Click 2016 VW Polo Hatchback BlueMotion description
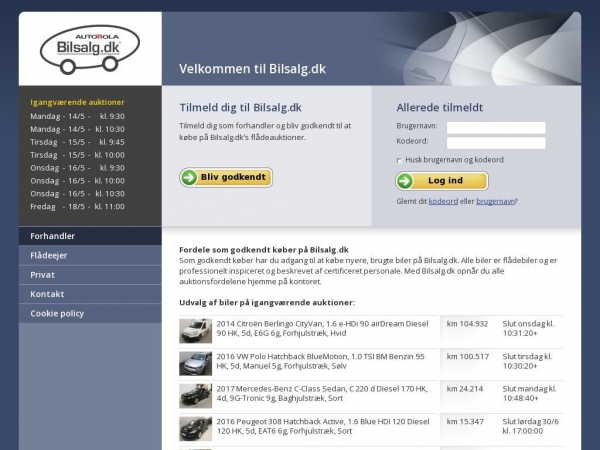Image resolution: width=600 pixels, height=450 pixels. pyautogui.click(x=321, y=361)
